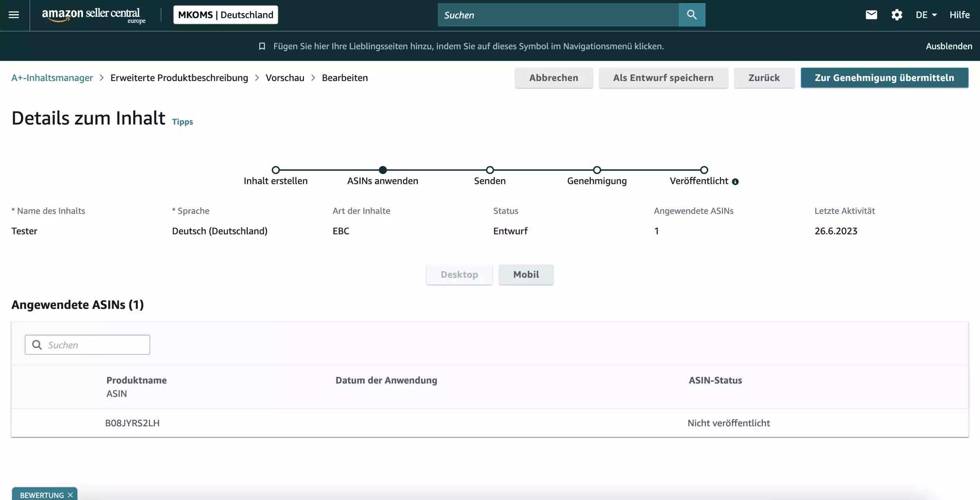980x500 pixels.
Task: Click the Details zum Inhalt heading
Action: 88,118
